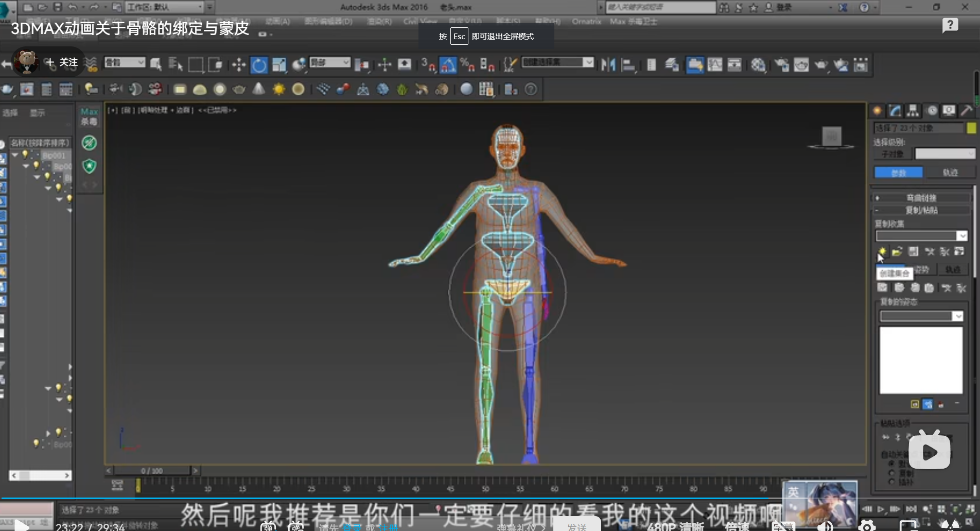Viewport: 980px width, 531px height.
Task: Click the Render Production teapot icon
Action: pyautogui.click(x=821, y=64)
